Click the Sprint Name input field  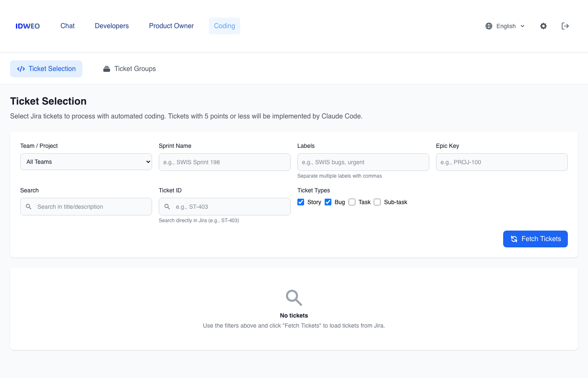[224, 162]
